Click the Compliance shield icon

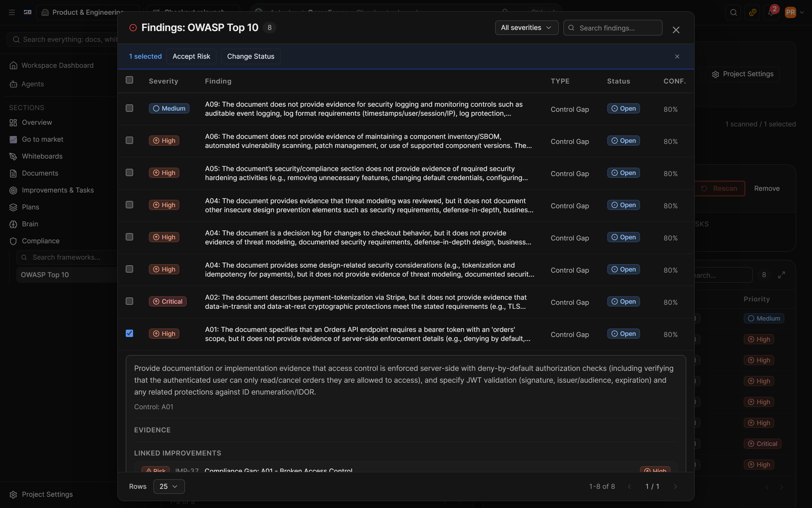13,241
